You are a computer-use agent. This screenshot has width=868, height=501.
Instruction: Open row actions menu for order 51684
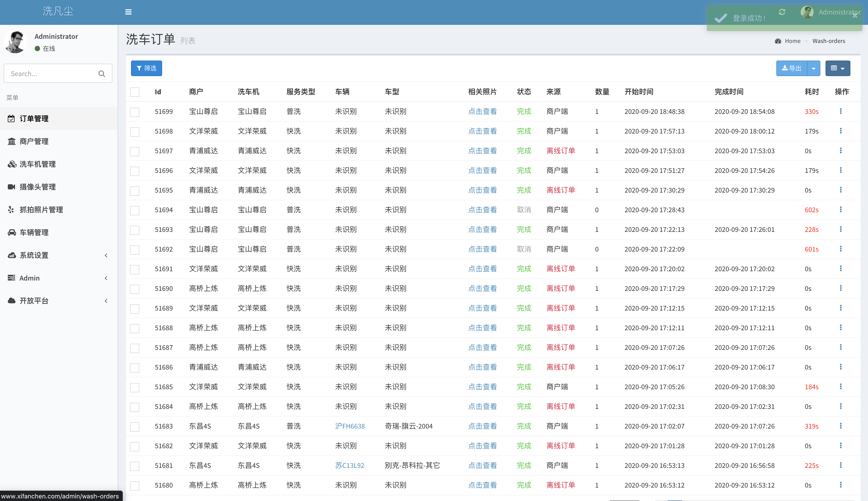tap(841, 406)
